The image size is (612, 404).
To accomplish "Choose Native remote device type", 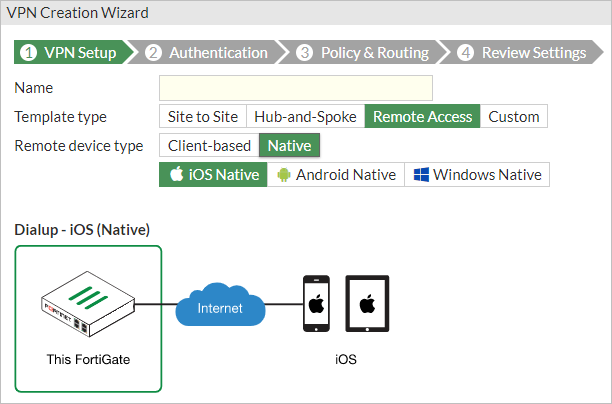I will pyautogui.click(x=289, y=145).
